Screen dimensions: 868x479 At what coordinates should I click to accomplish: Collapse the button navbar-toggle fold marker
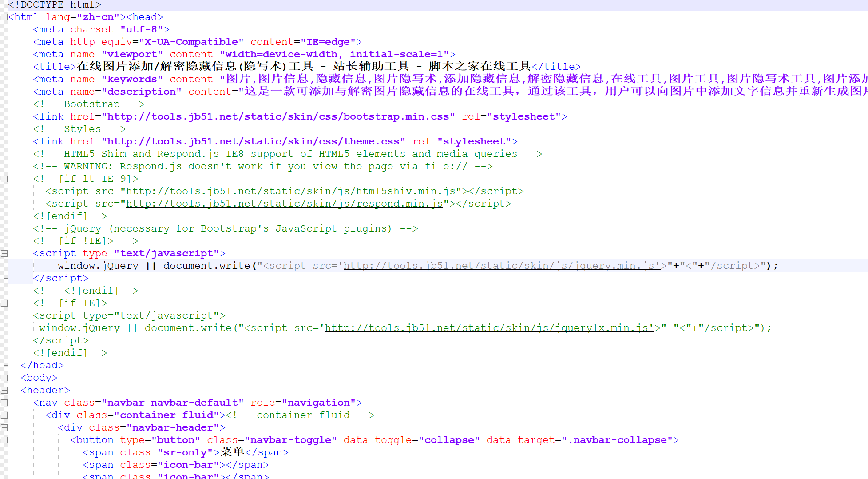[x=4, y=440]
